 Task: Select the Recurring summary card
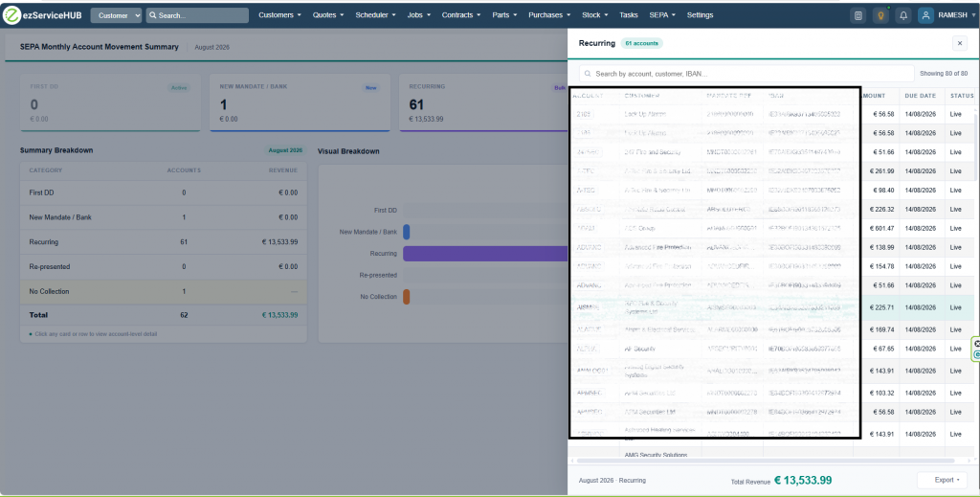pos(483,102)
